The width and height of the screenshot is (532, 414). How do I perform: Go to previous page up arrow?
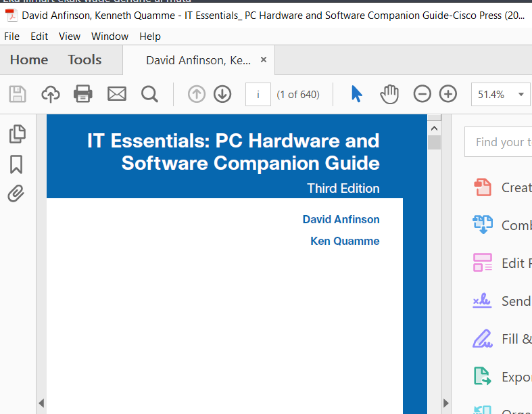(x=197, y=94)
